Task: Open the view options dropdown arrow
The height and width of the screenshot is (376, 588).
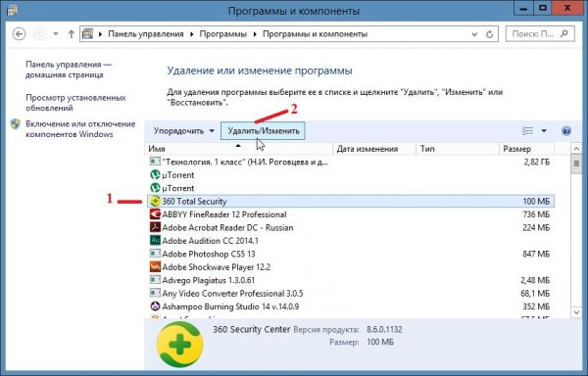Action: 544,130
